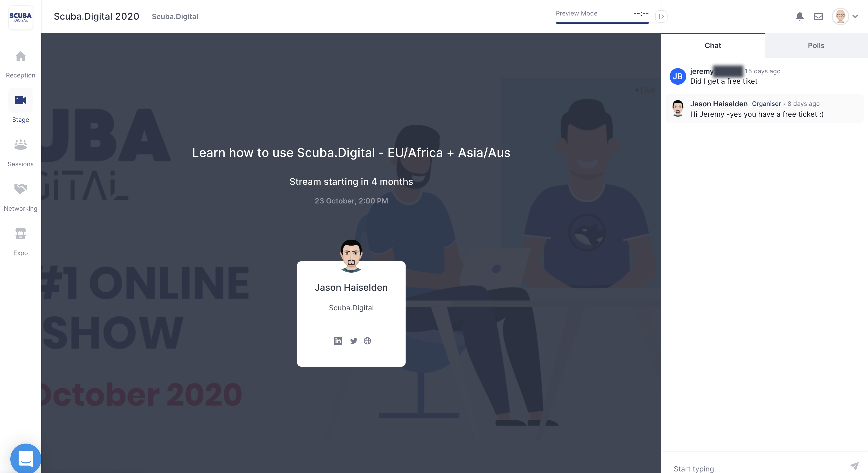Click 'Hi Jeremy -yes you have a free ticket' message
The height and width of the screenshot is (473, 868).
coord(757,114)
